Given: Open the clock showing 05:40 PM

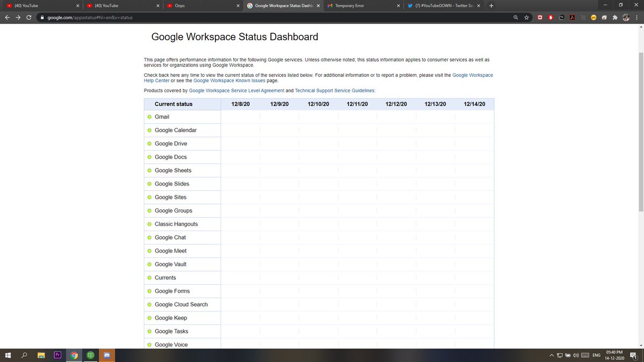Looking at the screenshot, I should 613,355.
